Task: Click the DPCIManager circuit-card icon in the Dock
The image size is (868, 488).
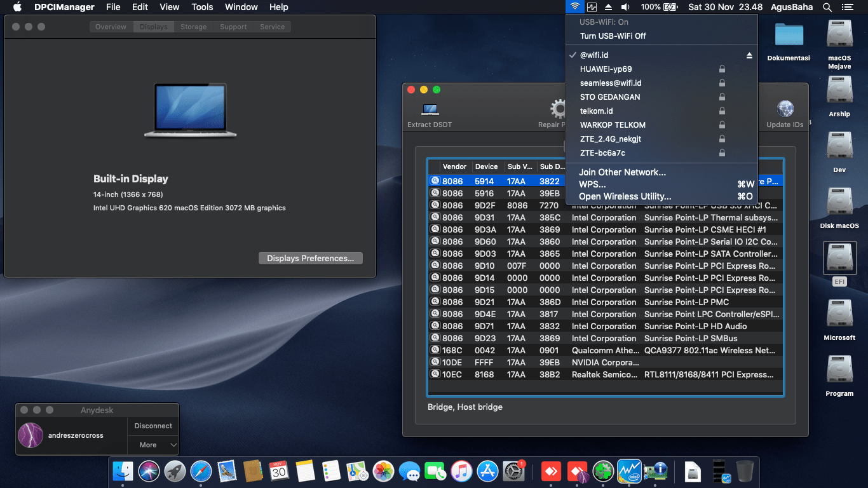Action: 654,471
